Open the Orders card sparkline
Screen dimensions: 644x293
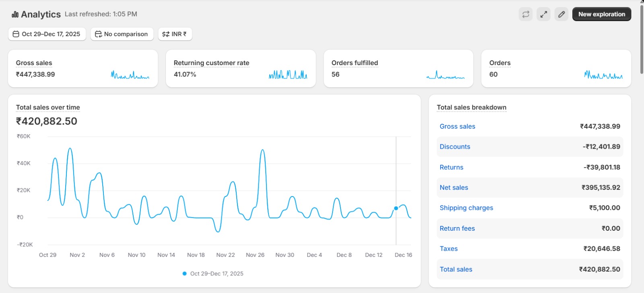point(603,75)
